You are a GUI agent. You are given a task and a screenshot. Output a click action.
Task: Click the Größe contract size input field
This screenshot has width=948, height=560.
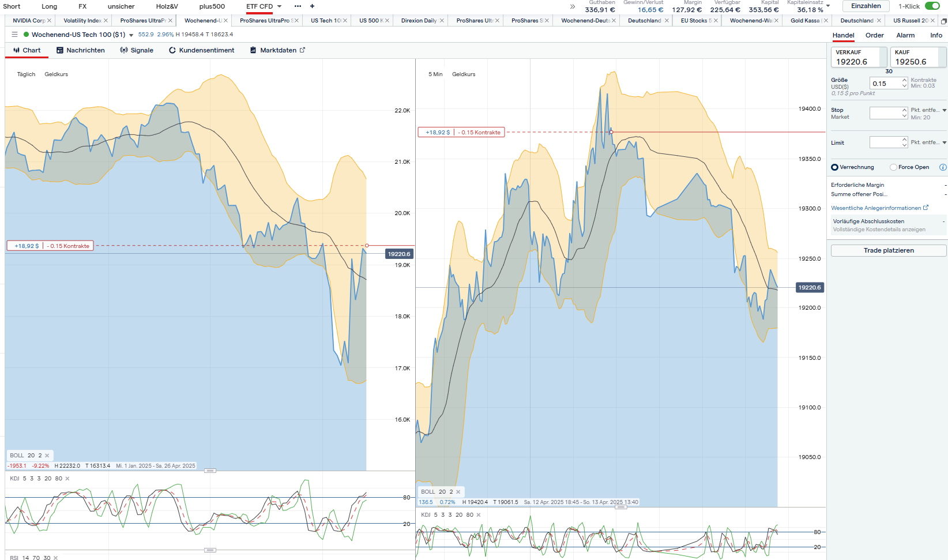[x=889, y=84]
